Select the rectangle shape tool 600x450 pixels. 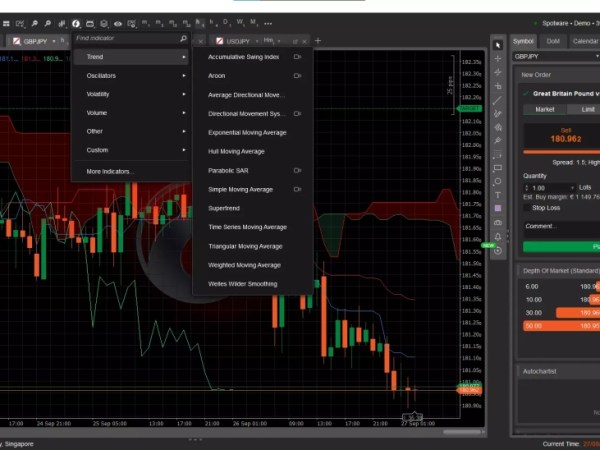pos(497,168)
